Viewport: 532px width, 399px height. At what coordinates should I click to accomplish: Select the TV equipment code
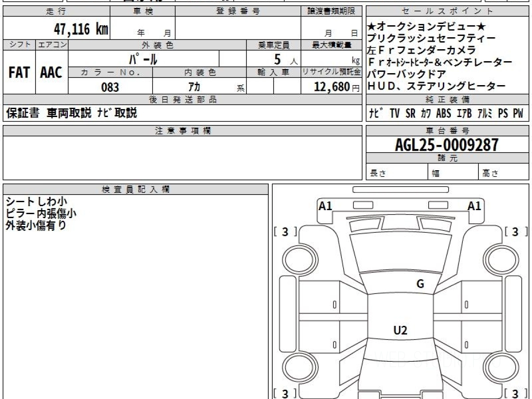(x=395, y=113)
